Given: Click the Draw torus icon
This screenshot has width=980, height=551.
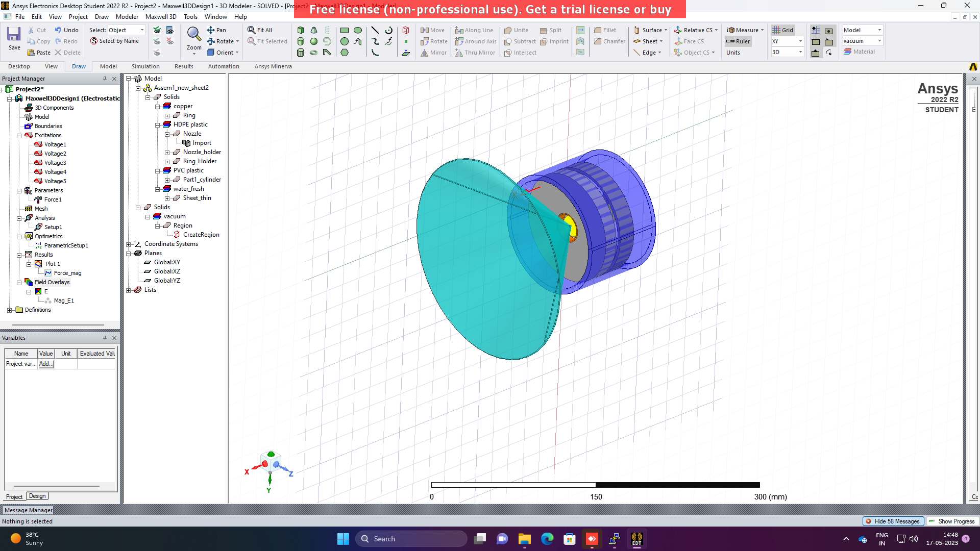Looking at the screenshot, I should point(314,53).
